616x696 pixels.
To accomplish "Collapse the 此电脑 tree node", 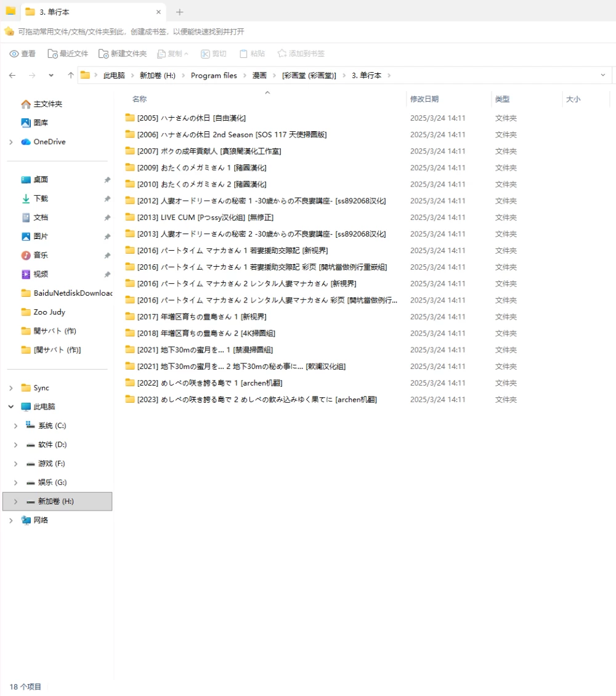I will click(11, 407).
